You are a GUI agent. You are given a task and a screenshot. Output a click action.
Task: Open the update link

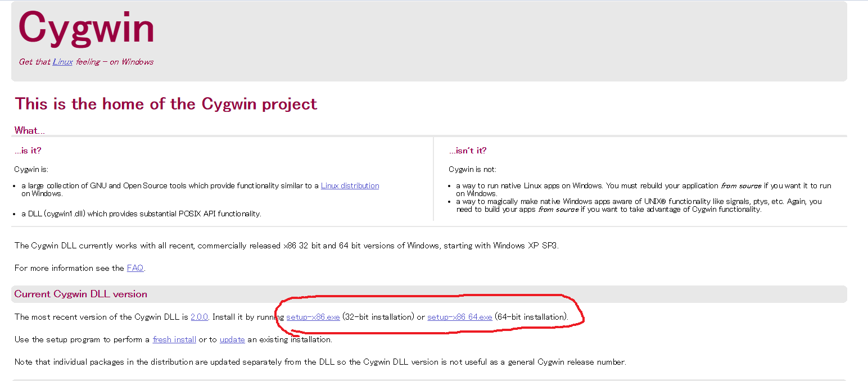(232, 339)
